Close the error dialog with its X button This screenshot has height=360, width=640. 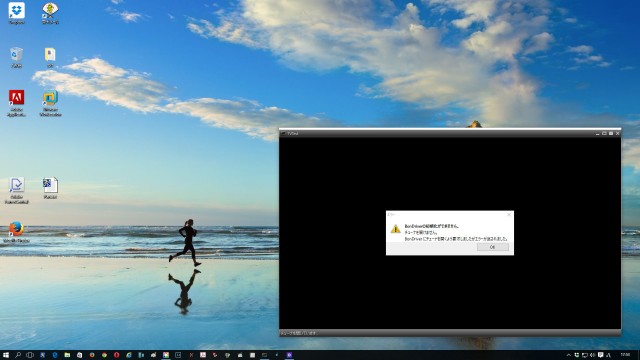509,214
